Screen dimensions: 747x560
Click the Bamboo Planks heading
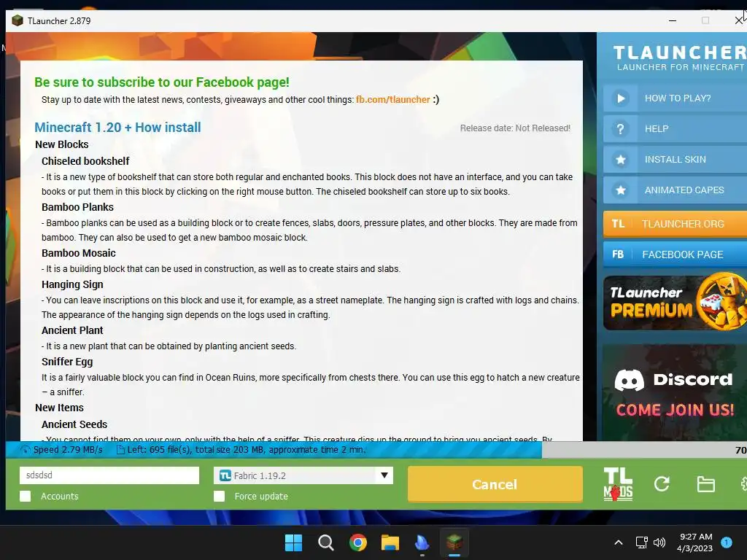point(77,207)
